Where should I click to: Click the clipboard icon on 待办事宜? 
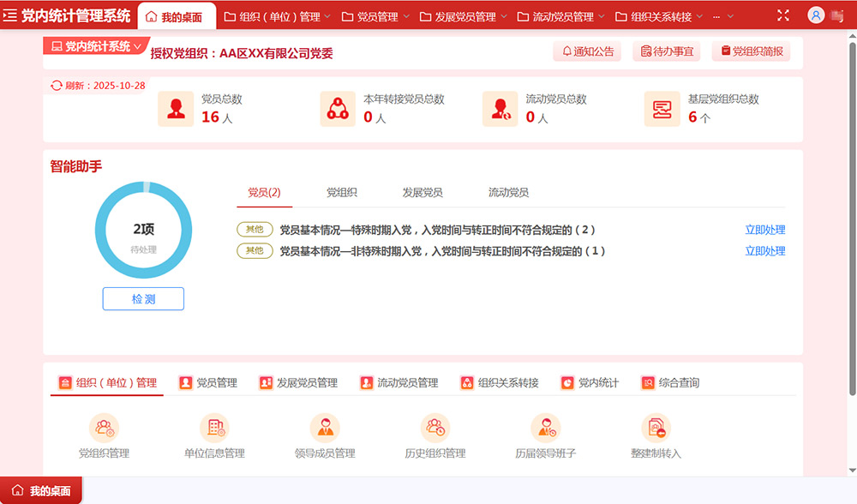[x=646, y=51]
